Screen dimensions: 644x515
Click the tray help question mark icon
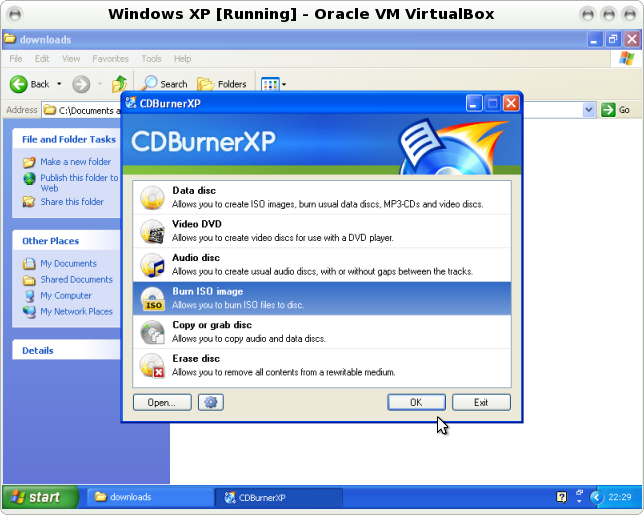(561, 497)
